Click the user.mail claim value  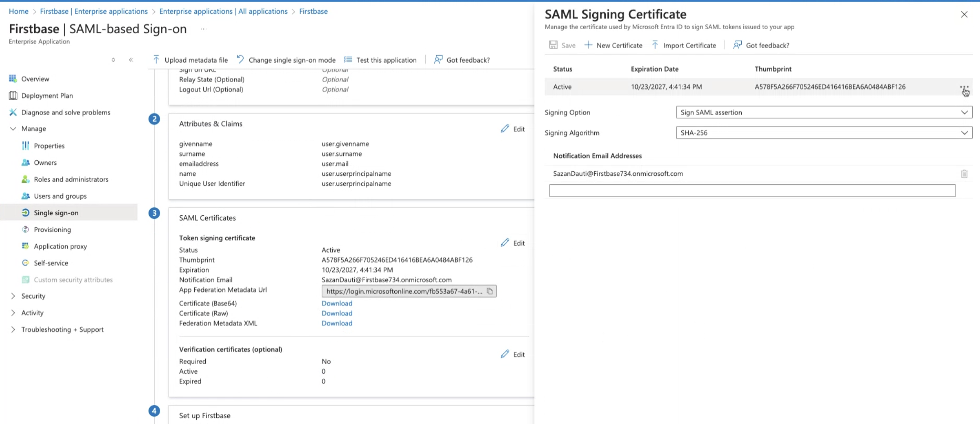point(335,164)
